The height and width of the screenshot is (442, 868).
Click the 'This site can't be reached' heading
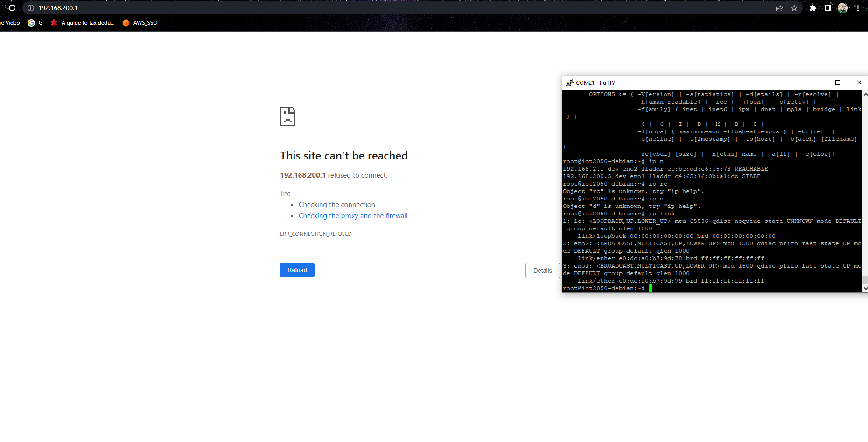344,156
